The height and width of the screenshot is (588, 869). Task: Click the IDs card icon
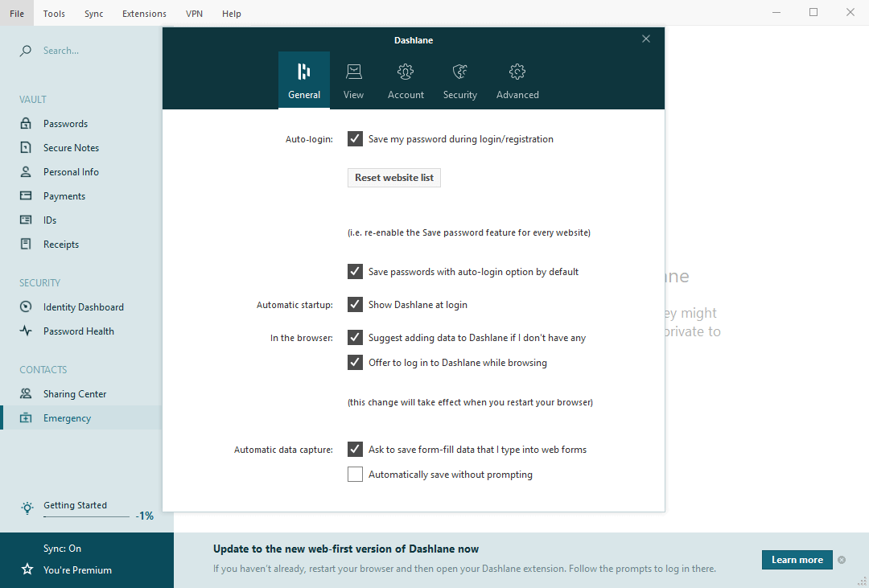pos(26,220)
